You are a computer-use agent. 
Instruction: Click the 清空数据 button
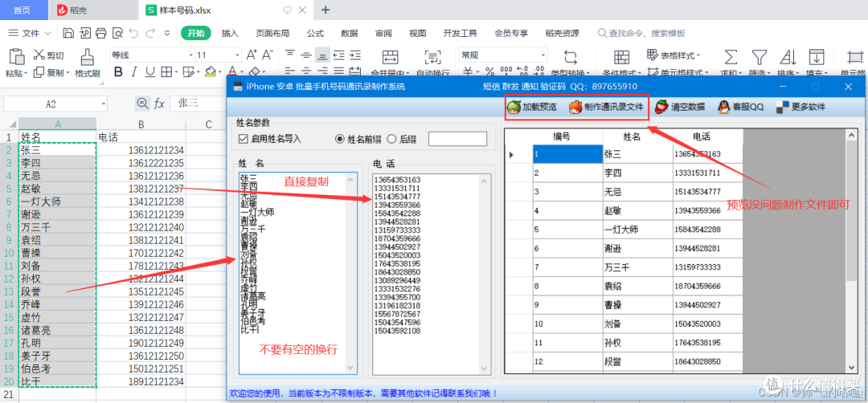pyautogui.click(x=680, y=107)
